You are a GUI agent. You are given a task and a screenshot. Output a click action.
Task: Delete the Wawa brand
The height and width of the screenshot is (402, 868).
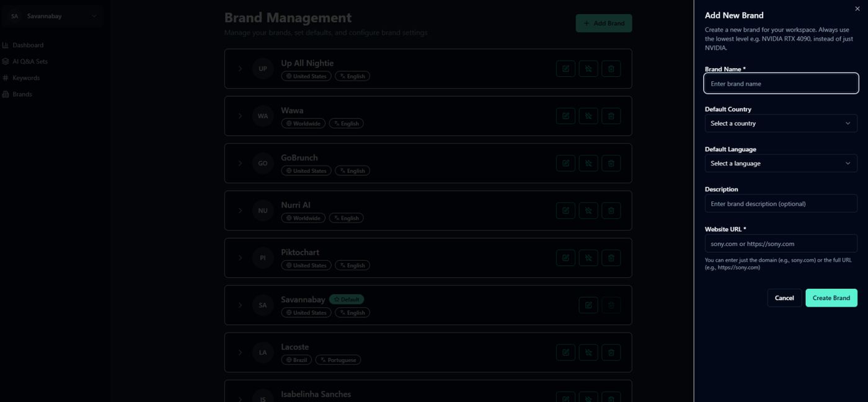click(x=611, y=116)
